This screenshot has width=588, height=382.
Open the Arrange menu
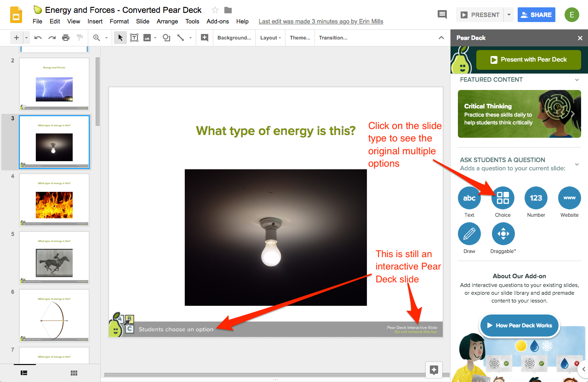pos(167,21)
